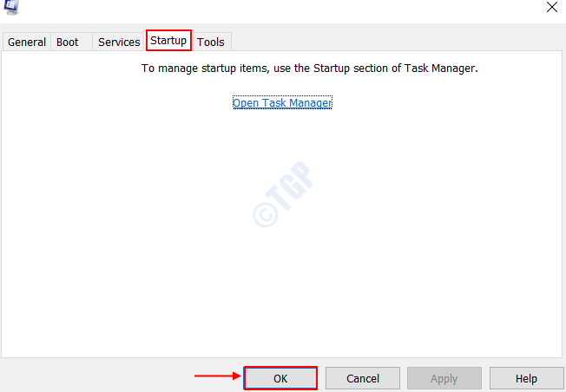566x392 pixels.
Task: Show the Tools tab
Action: (211, 42)
